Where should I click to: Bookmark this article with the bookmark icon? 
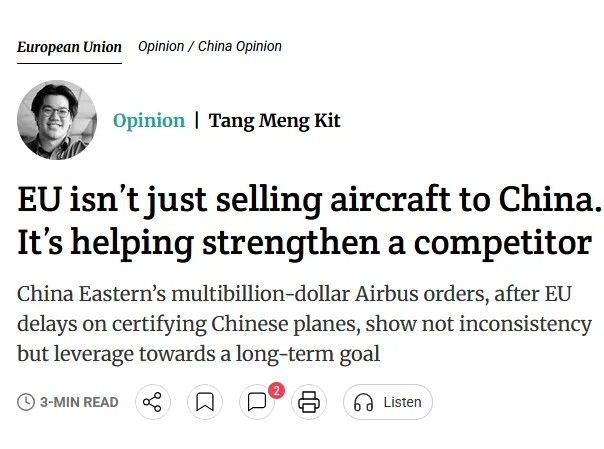205,402
